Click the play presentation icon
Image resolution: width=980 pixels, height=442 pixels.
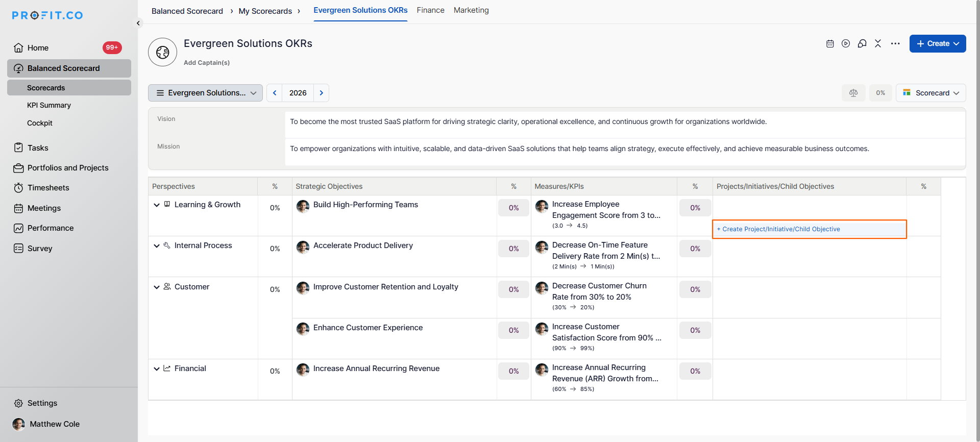pyautogui.click(x=846, y=44)
